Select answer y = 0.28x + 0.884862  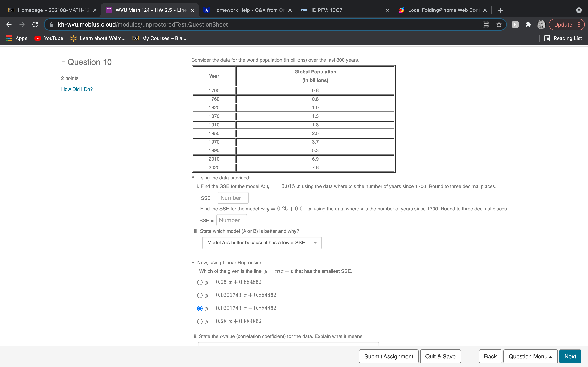200,321
